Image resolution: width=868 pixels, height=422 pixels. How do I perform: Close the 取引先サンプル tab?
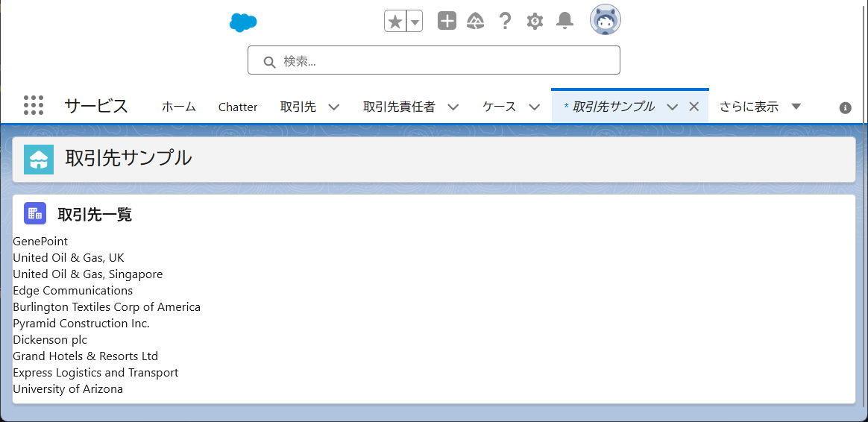[694, 107]
